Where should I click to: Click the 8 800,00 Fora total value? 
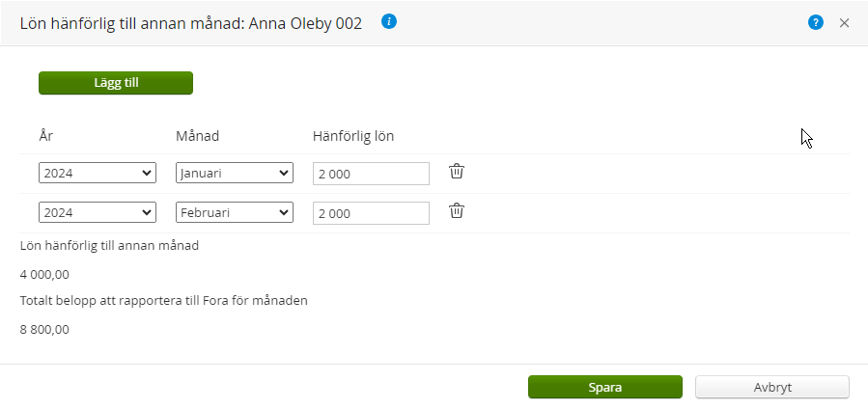(44, 329)
